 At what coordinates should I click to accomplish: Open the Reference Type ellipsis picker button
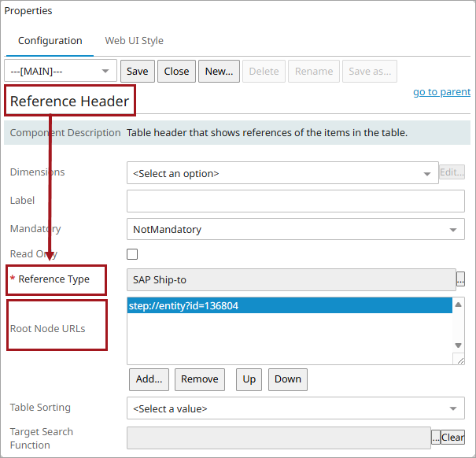pos(460,279)
